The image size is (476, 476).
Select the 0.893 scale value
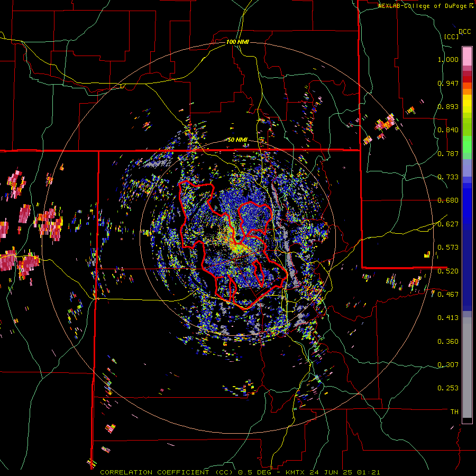448,106
